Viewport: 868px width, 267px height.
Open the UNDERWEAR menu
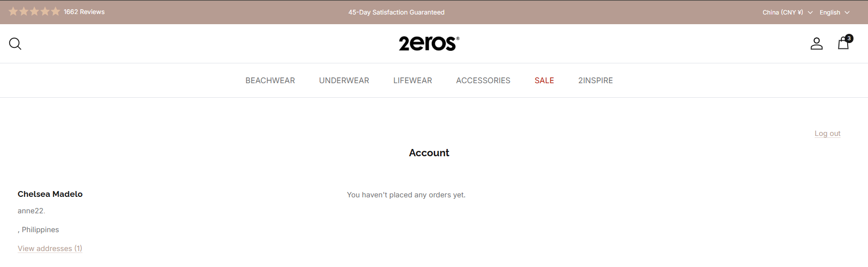tap(344, 81)
